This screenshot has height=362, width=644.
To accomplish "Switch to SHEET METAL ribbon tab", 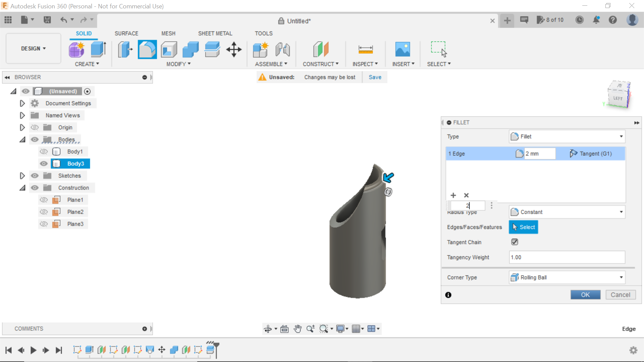I will [x=215, y=33].
